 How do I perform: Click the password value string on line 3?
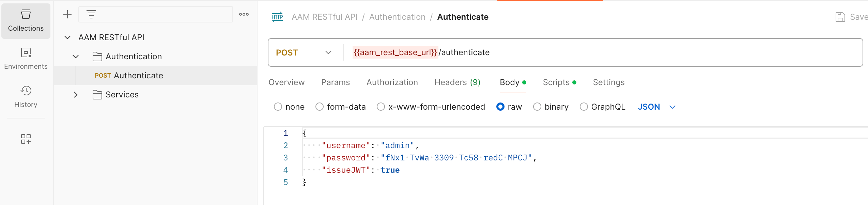(x=456, y=158)
